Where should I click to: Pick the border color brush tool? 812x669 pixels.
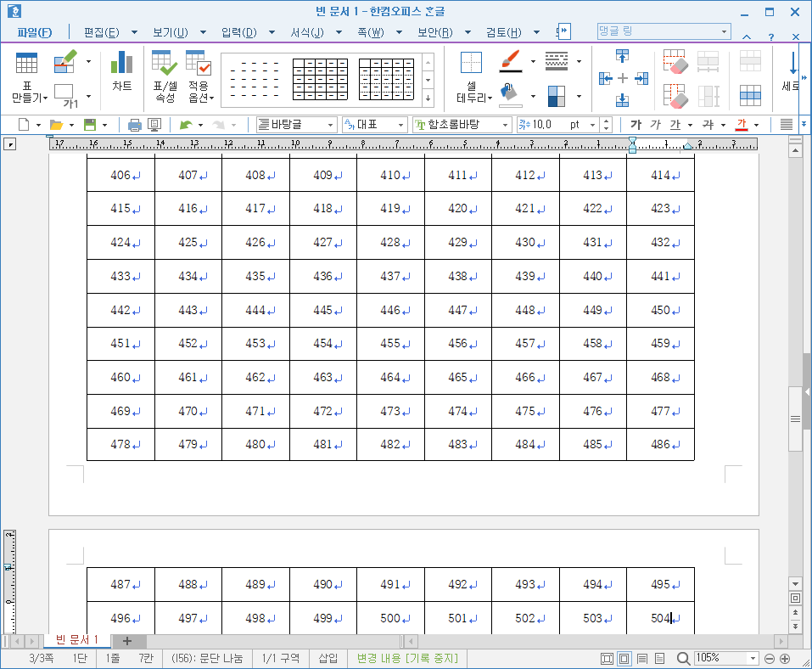(x=511, y=60)
